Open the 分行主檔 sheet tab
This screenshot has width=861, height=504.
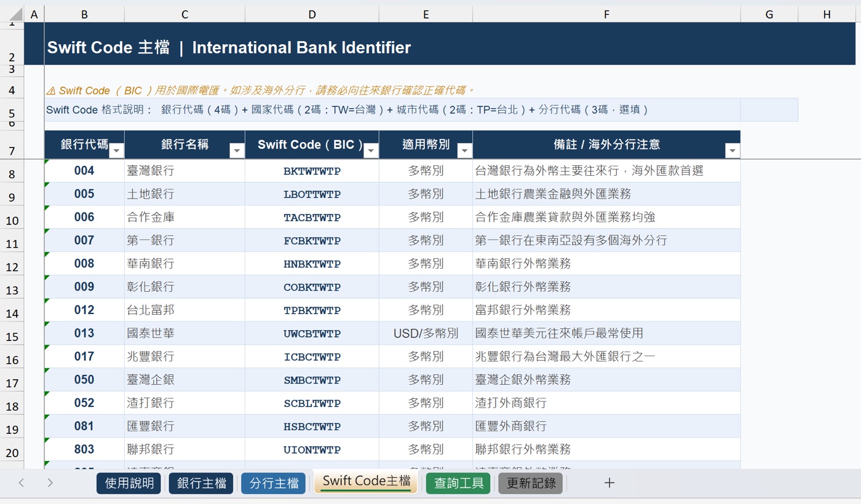(x=274, y=483)
